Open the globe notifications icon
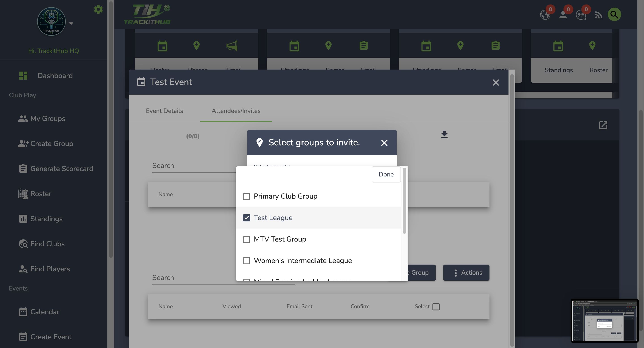 545,15
